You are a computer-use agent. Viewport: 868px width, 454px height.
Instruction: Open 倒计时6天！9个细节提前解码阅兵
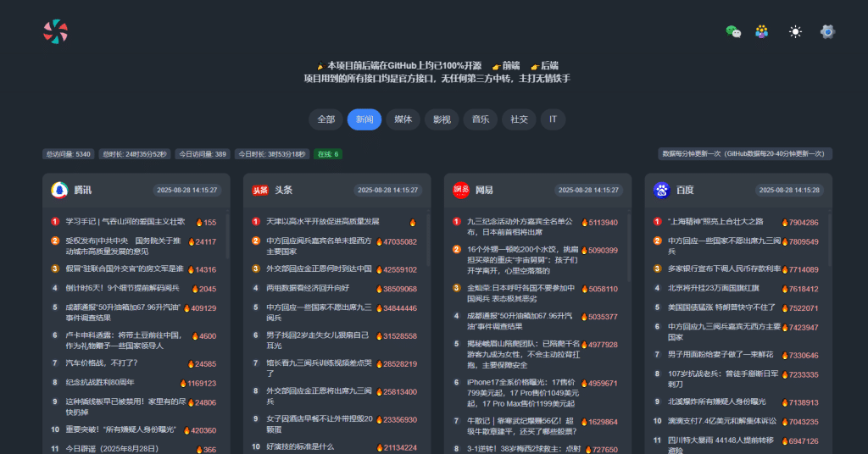pyautogui.click(x=122, y=287)
